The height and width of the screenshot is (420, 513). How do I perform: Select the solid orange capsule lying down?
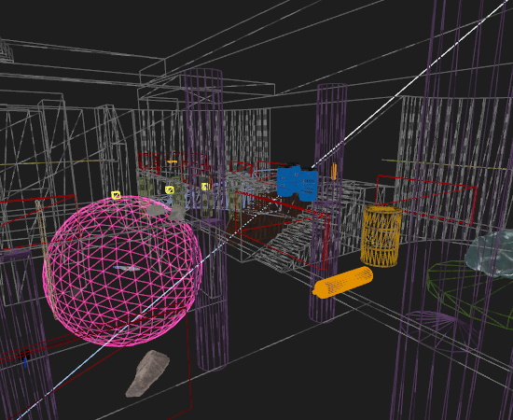pyautogui.click(x=343, y=282)
